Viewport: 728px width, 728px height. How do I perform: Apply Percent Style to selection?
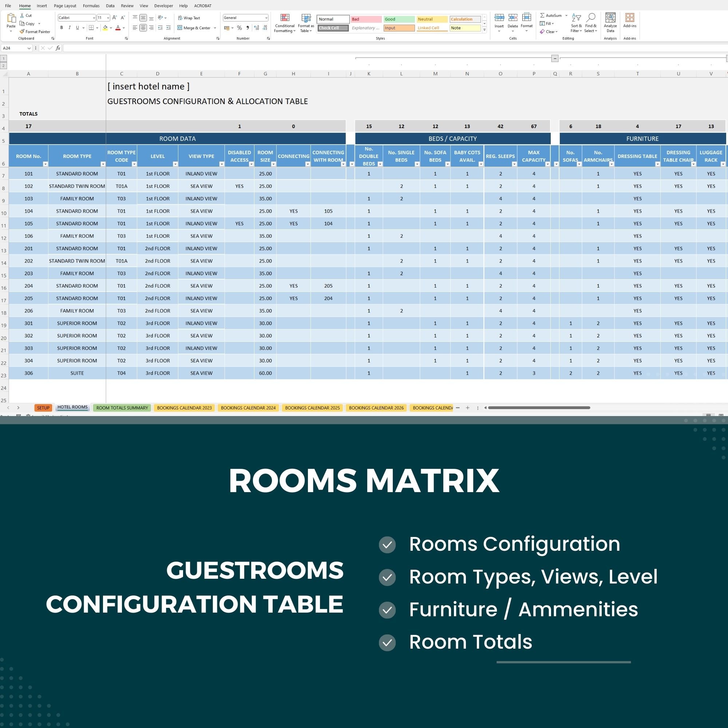239,28
